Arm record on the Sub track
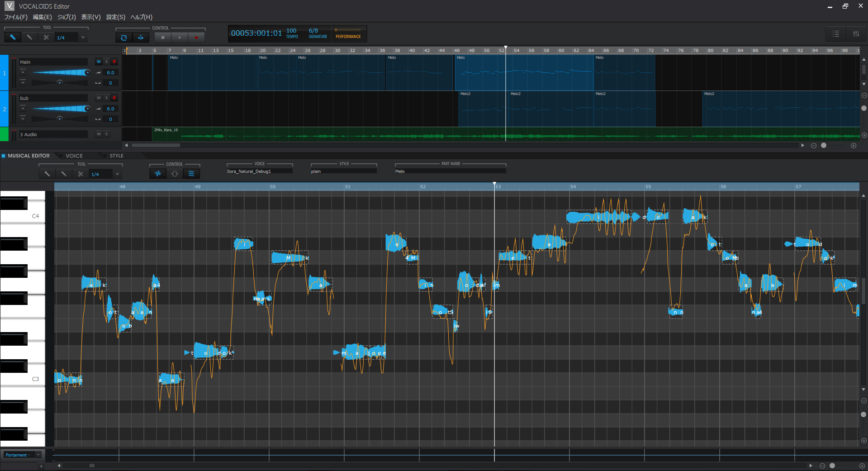 click(114, 98)
